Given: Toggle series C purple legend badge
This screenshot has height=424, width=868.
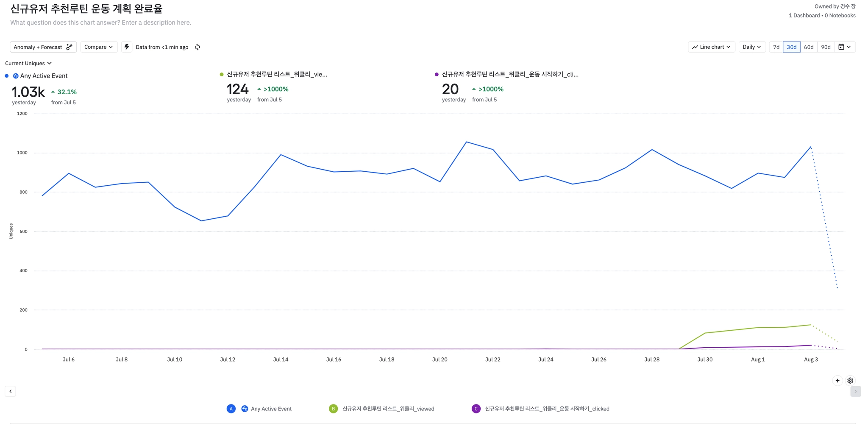Looking at the screenshot, I should 476,409.
